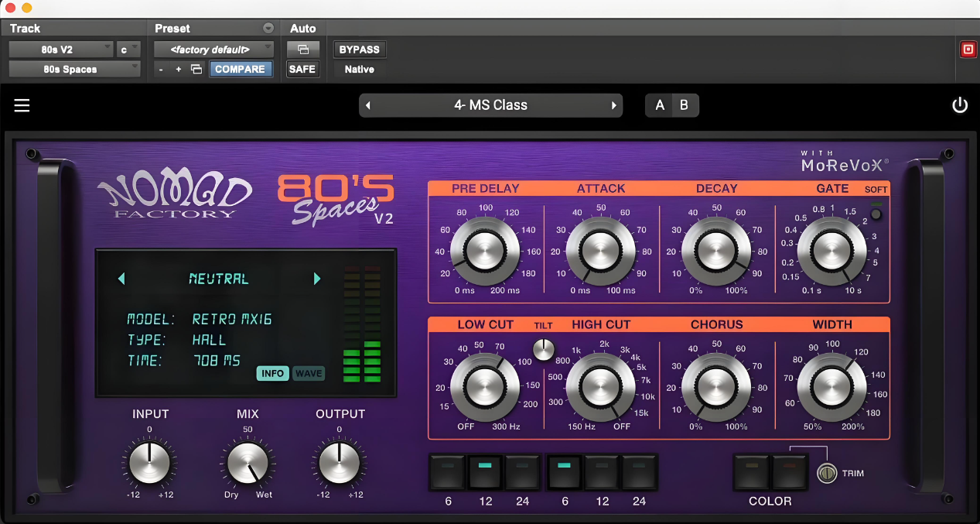Click the MIX dry/wet knob

[x=248, y=463]
